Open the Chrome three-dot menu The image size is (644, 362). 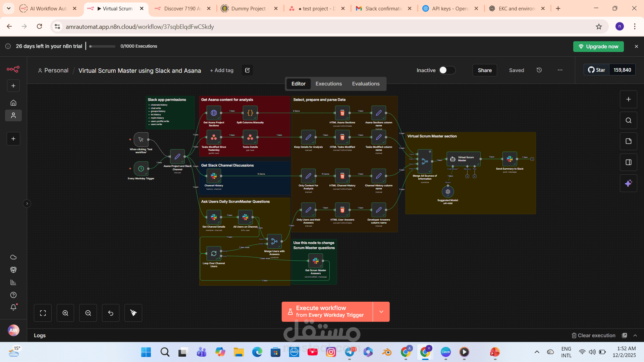coord(635,26)
